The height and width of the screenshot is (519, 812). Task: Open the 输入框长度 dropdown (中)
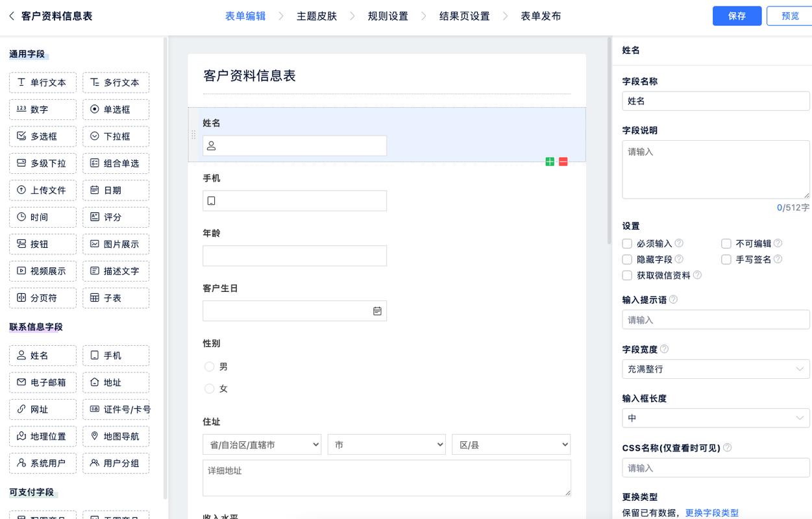tap(716, 418)
